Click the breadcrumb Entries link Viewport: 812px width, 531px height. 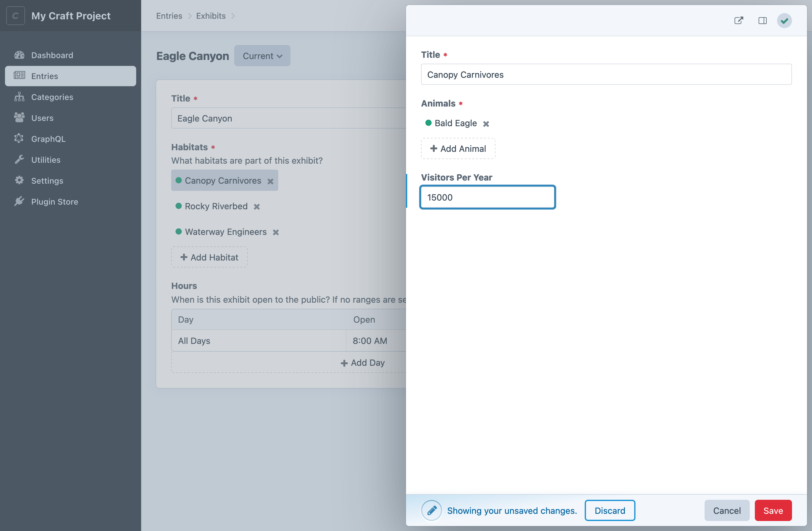click(x=169, y=15)
